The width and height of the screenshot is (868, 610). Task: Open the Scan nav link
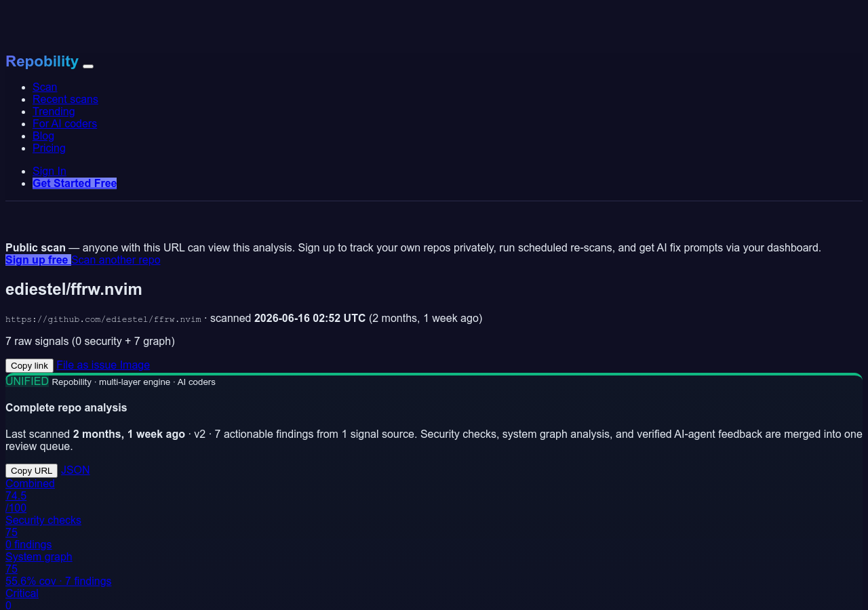click(45, 87)
